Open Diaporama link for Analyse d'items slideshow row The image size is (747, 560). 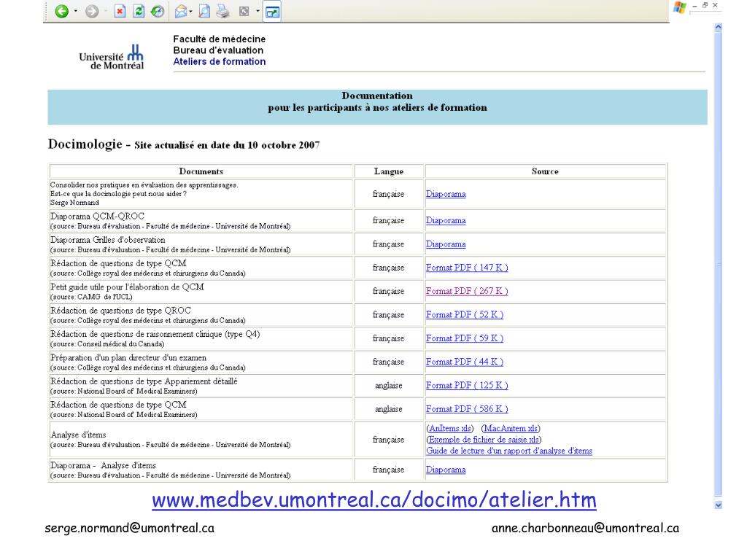(x=446, y=470)
